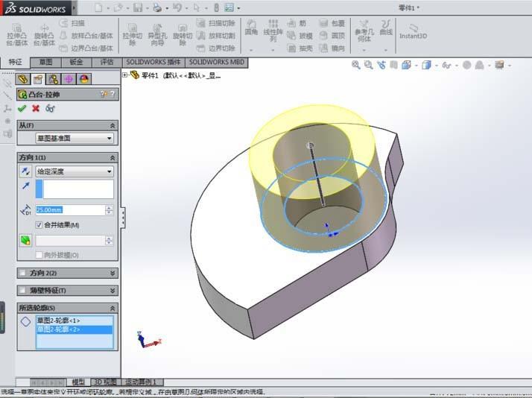532x398 pixels.
Task: Click the Open file icon
Action: [x=118, y=7]
